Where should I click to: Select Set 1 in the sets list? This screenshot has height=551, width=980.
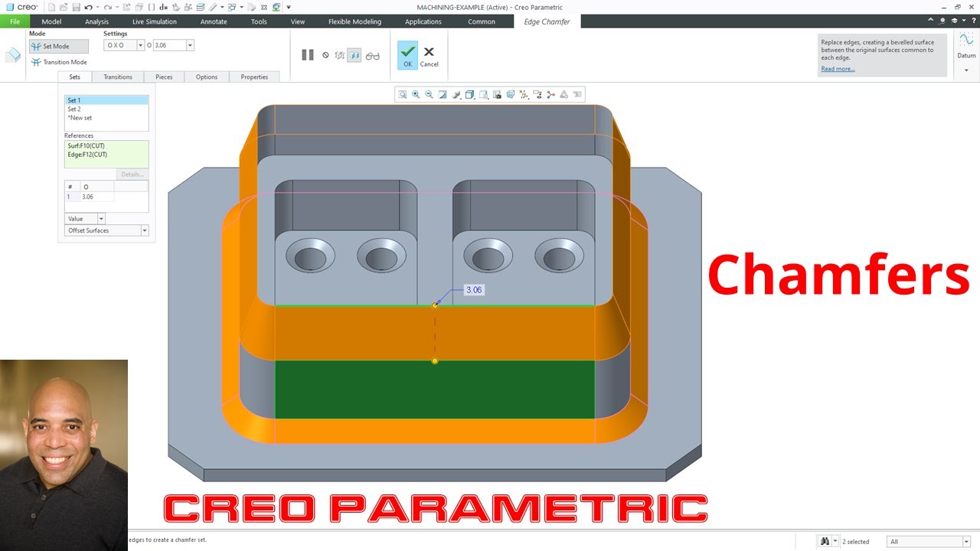click(106, 100)
